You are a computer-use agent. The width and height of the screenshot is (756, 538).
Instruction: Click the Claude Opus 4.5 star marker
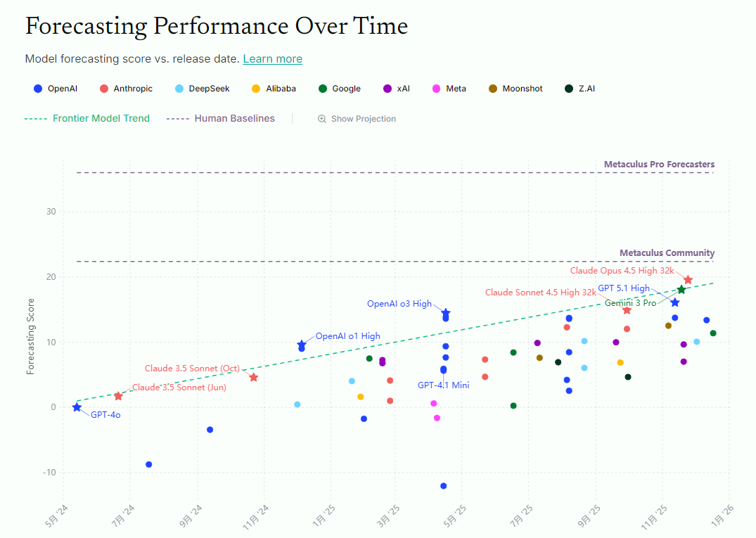pyautogui.click(x=688, y=280)
